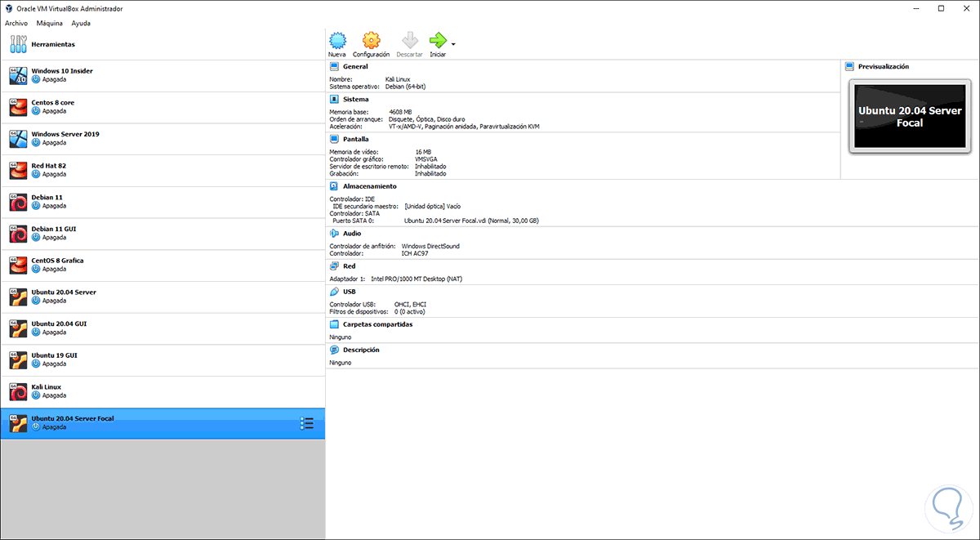The height and width of the screenshot is (540, 980).
Task: Click '[Unidad óptica] Vacío' storage entry
Action: pyautogui.click(x=433, y=206)
